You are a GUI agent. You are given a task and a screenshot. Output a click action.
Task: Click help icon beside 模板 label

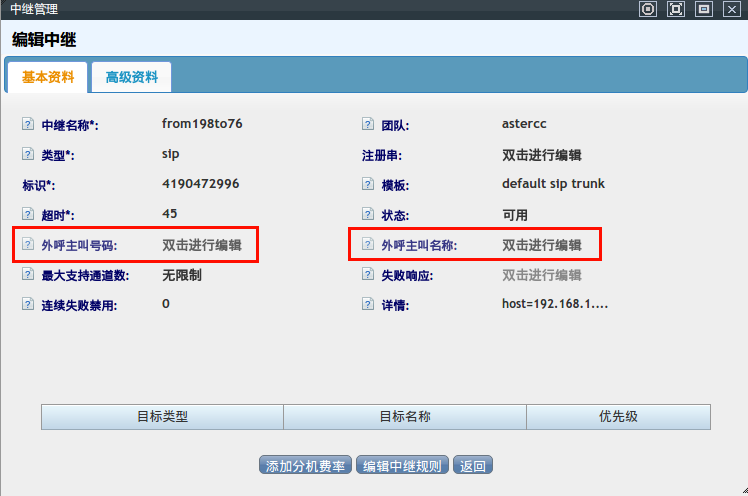point(368,185)
